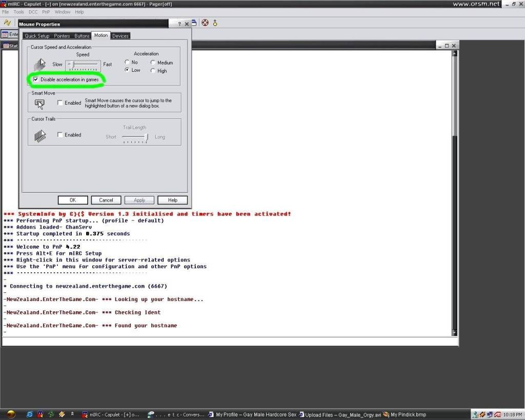Switch to the Devices tab
Screen dimensions: 525x420
click(x=120, y=36)
